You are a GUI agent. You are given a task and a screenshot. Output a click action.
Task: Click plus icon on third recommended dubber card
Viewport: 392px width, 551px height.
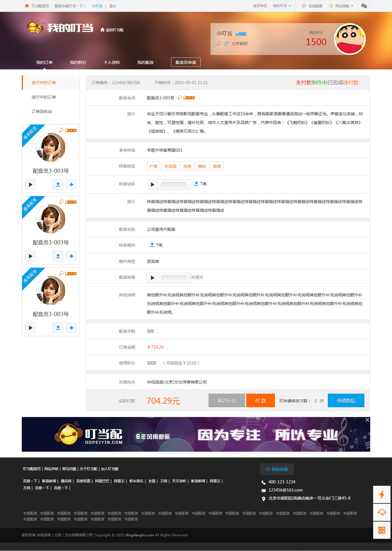(72, 328)
